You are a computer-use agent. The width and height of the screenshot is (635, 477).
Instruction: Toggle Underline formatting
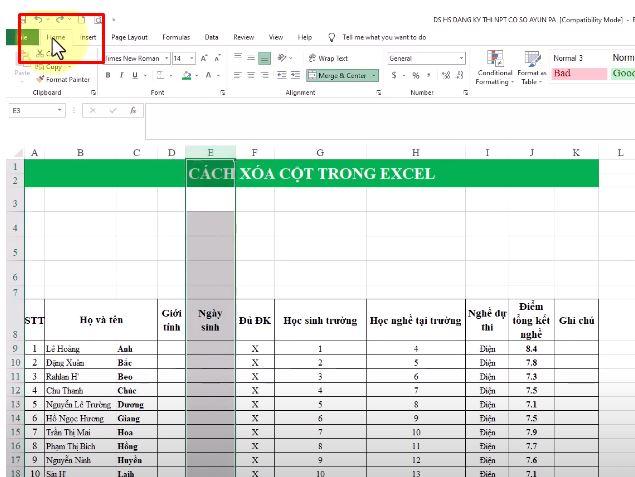click(x=135, y=75)
